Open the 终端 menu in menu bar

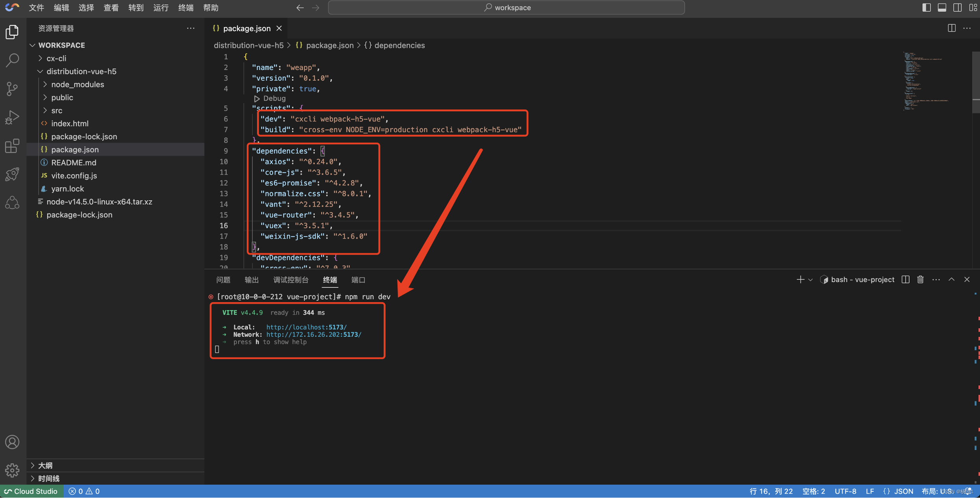point(186,7)
